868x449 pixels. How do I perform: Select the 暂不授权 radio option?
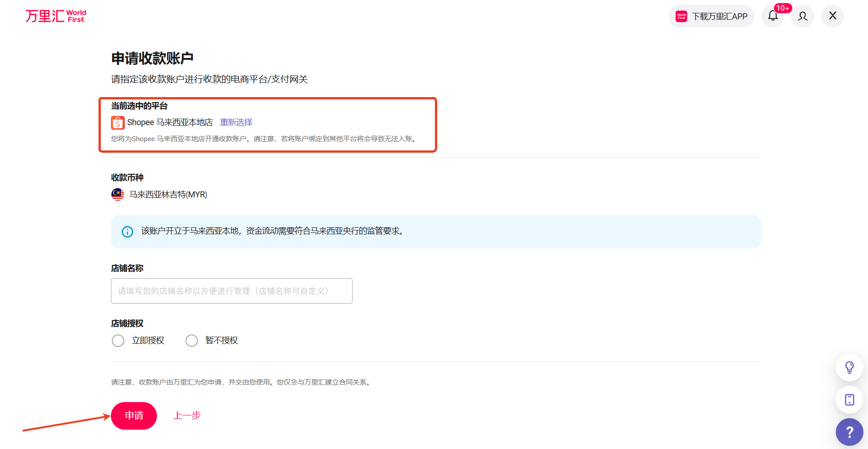pos(192,340)
